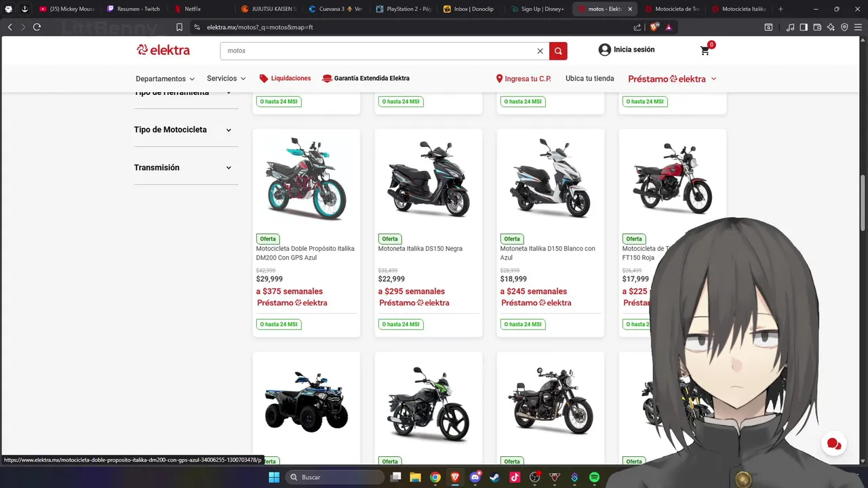Open TikTok from the taskbar
This screenshot has height=488, width=868.
click(515, 477)
